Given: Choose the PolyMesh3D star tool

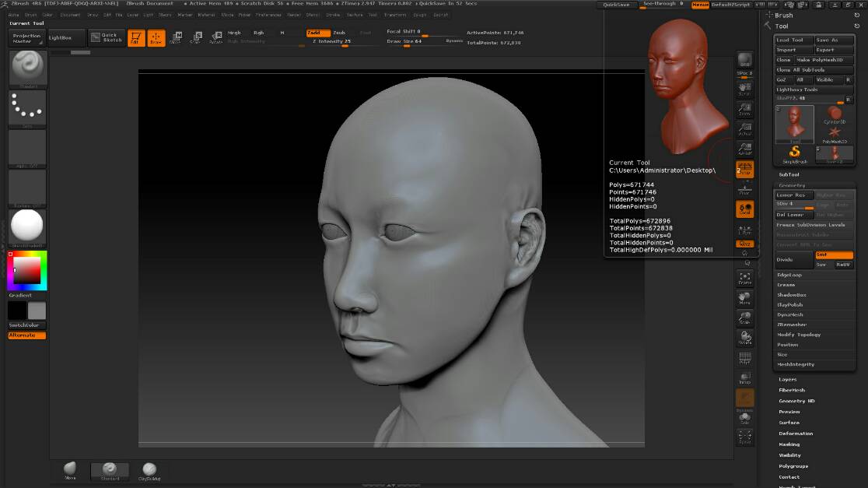Looking at the screenshot, I should (x=834, y=134).
